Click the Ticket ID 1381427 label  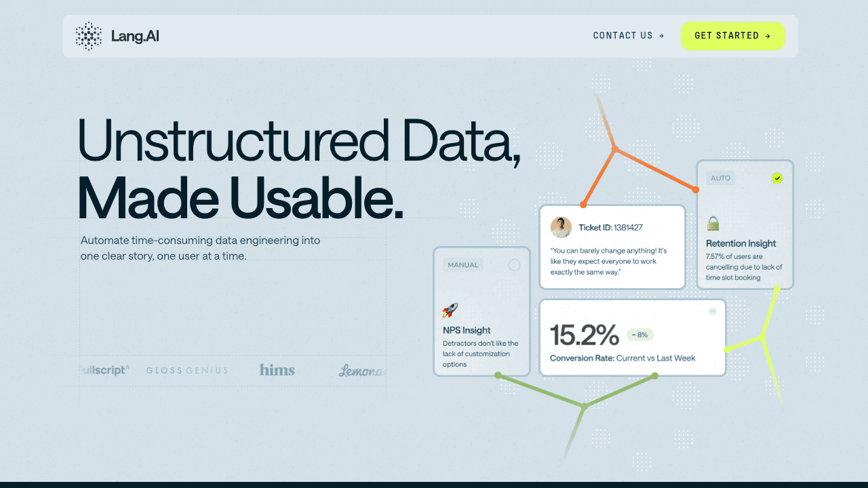point(610,228)
